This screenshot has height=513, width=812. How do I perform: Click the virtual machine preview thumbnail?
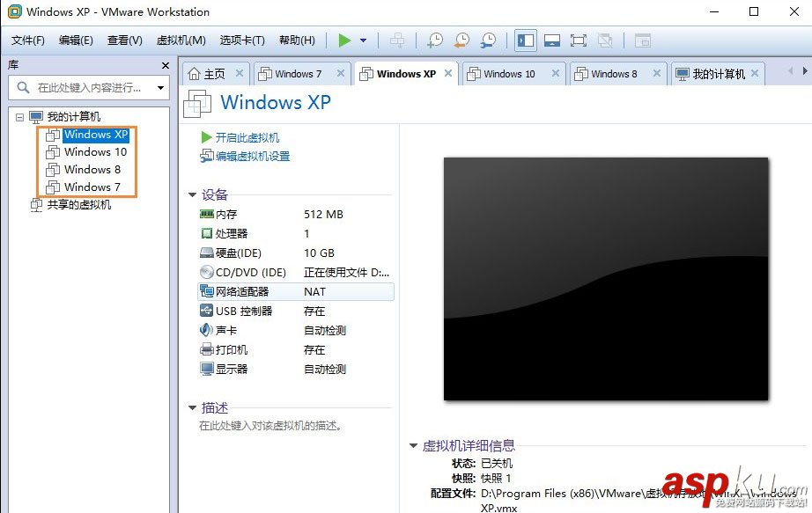point(606,279)
